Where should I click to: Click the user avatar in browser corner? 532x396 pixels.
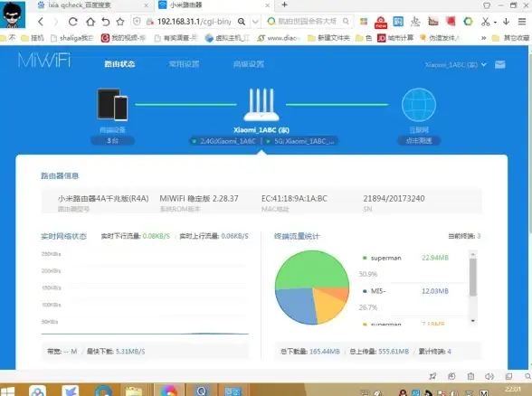(x=13, y=14)
